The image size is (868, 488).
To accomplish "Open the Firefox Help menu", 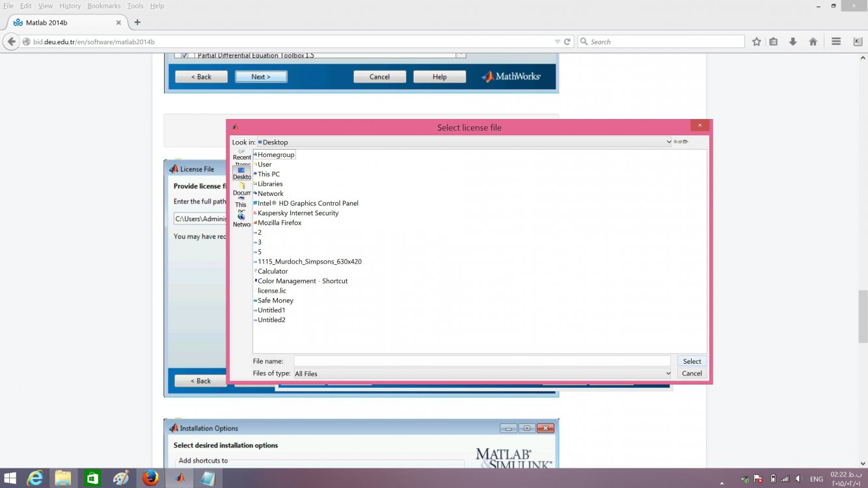I will pos(157,6).
